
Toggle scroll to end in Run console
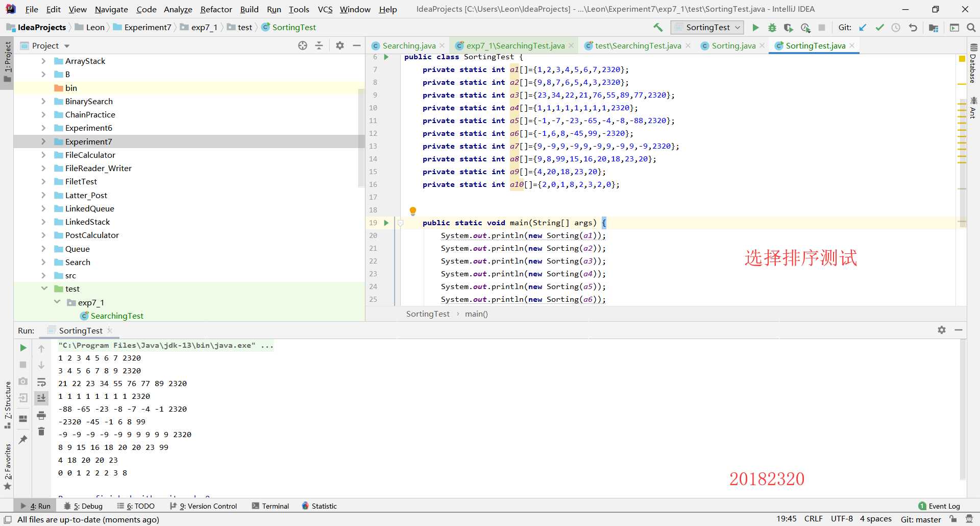tap(41, 398)
